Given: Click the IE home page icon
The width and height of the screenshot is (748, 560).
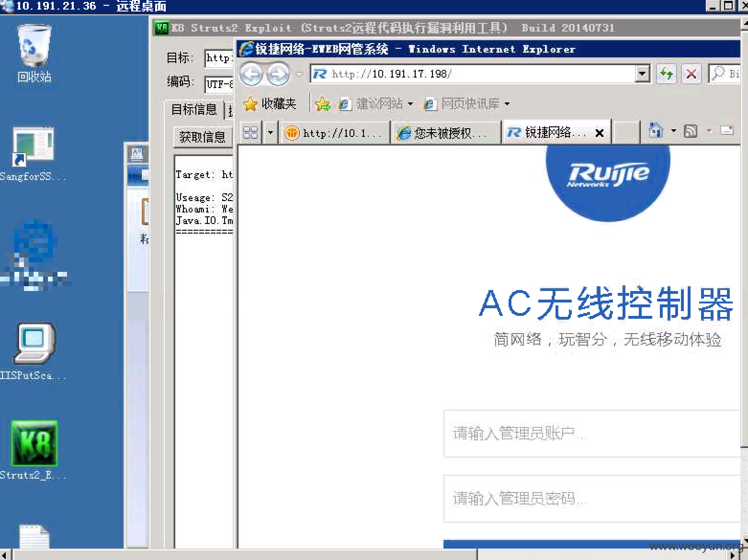Looking at the screenshot, I should [656, 130].
